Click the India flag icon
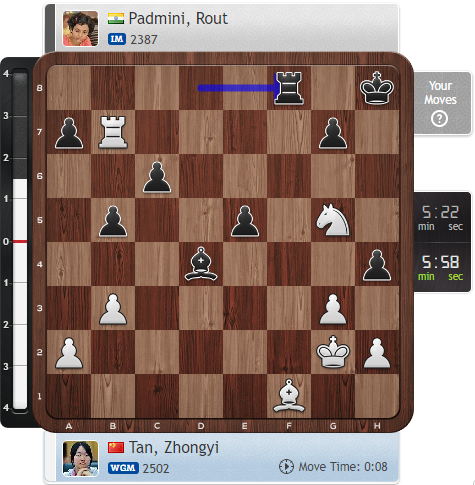 click(116, 19)
